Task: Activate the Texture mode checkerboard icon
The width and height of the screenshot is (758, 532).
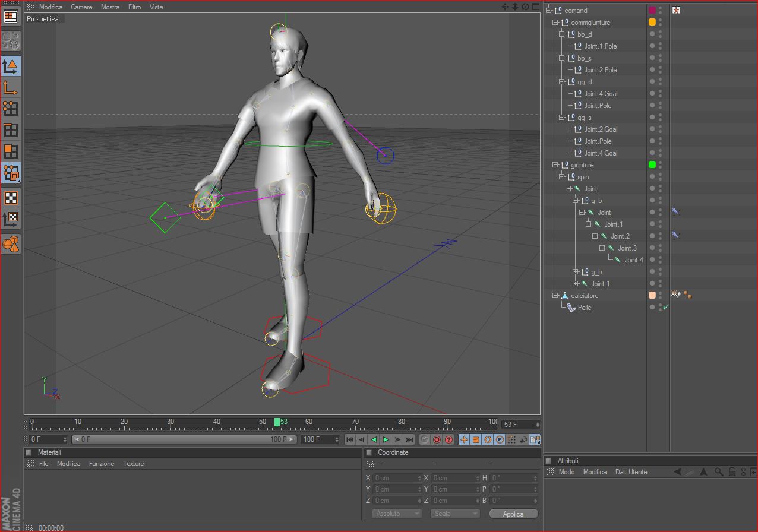Action: tap(11, 197)
